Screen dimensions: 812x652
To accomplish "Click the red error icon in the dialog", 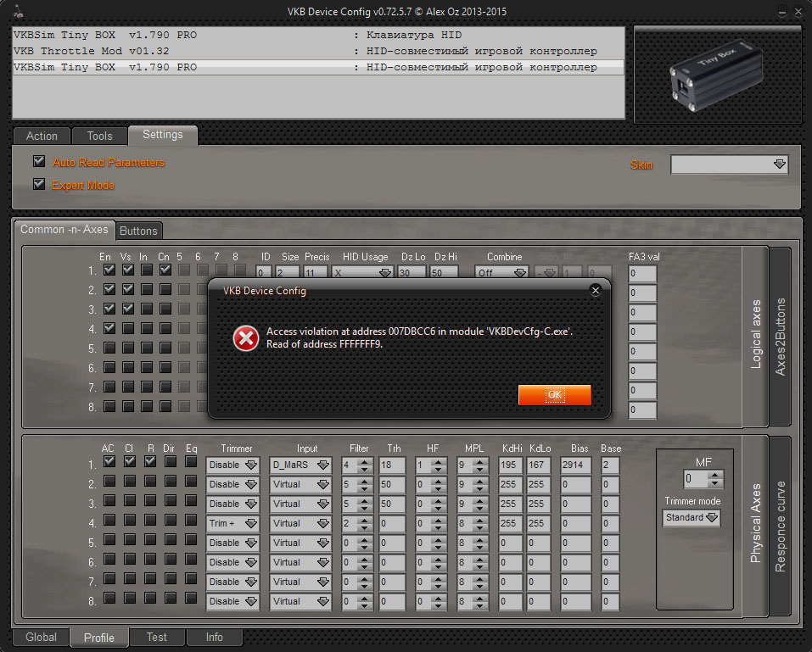I will (x=245, y=338).
